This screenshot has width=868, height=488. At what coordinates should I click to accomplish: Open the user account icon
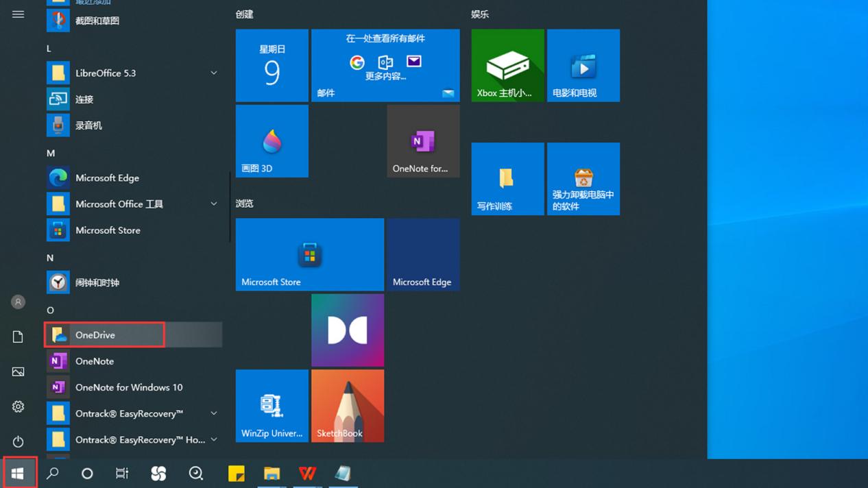pyautogui.click(x=18, y=302)
